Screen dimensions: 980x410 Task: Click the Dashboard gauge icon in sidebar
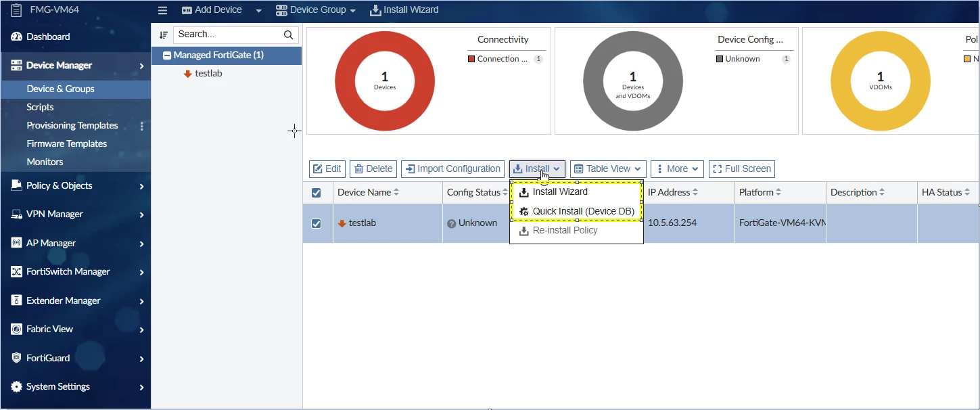16,37
